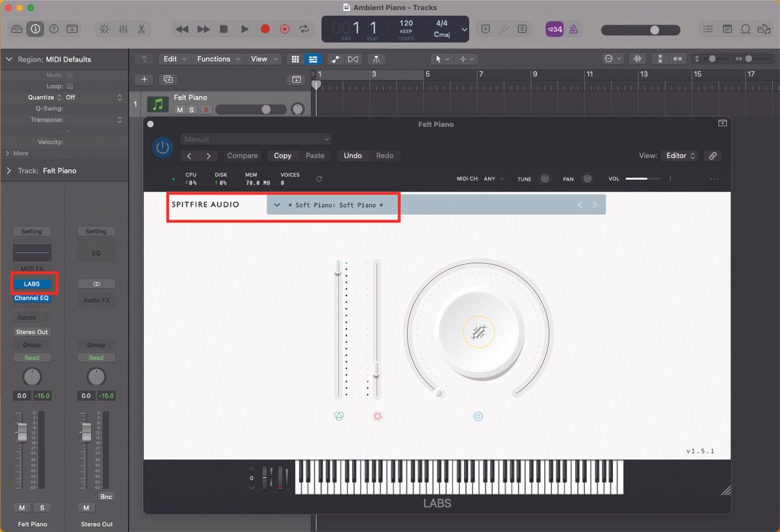Image resolution: width=780 pixels, height=532 pixels.
Task: Toggle power button on the plugin header
Action: [x=162, y=147]
